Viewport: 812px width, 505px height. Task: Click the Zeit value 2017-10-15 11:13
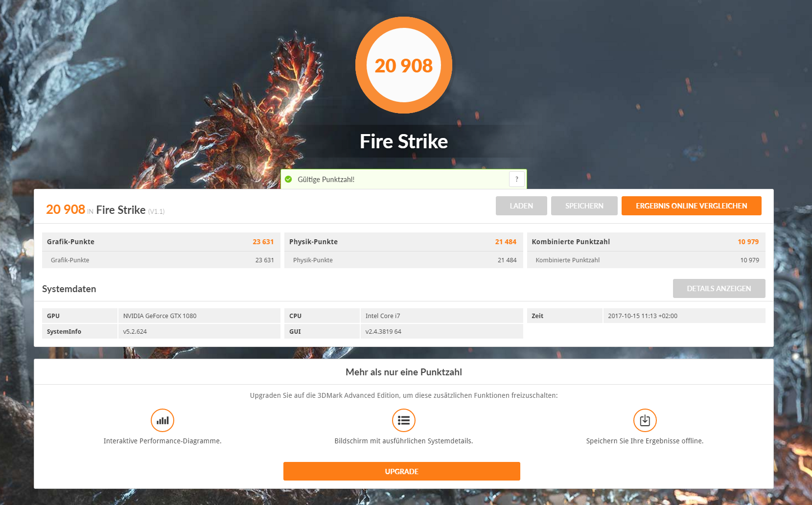pyautogui.click(x=643, y=316)
